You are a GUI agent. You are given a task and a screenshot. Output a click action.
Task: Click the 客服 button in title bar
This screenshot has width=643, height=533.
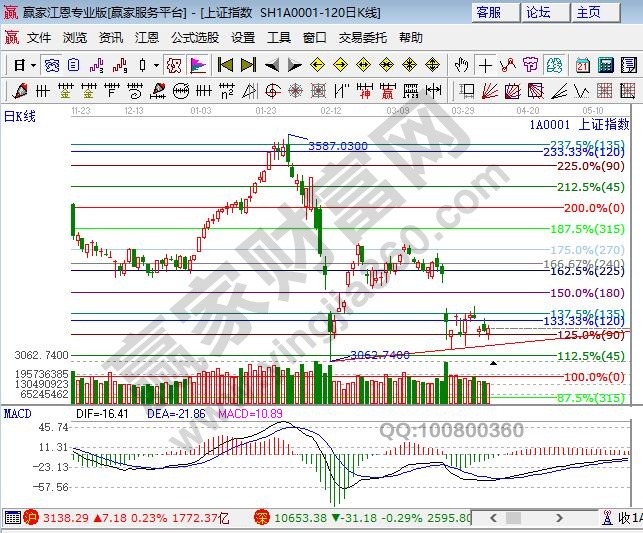coord(488,12)
